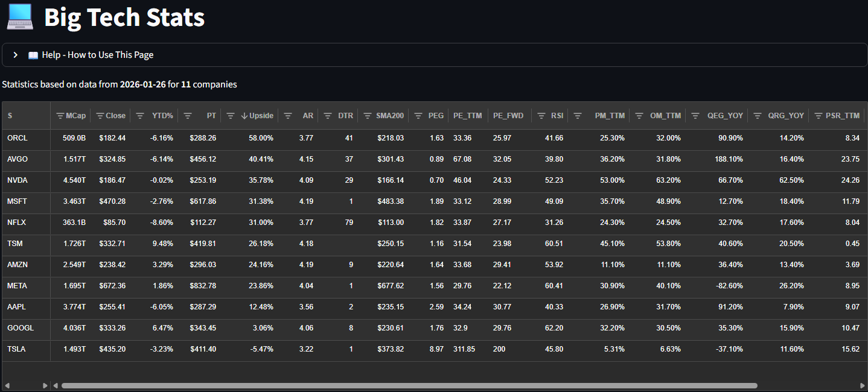Select the AAPL ticker cell
Image resolution: width=868 pixels, height=392 pixels.
[26, 308]
